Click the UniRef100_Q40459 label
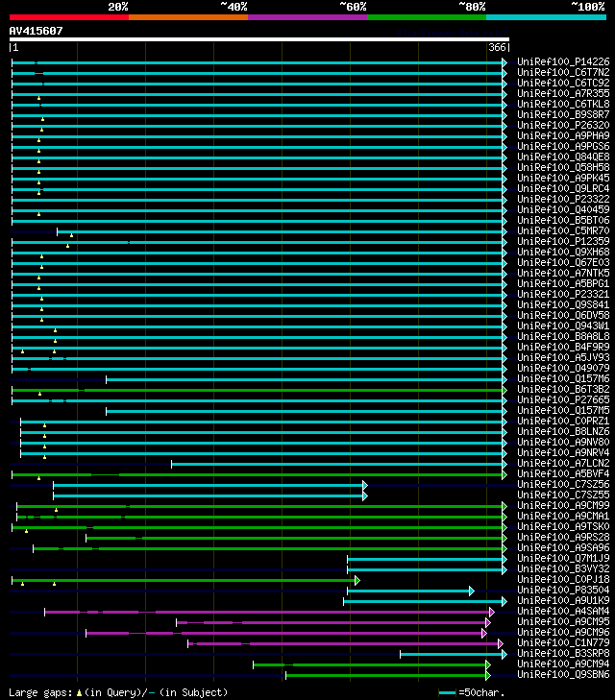 [563, 210]
